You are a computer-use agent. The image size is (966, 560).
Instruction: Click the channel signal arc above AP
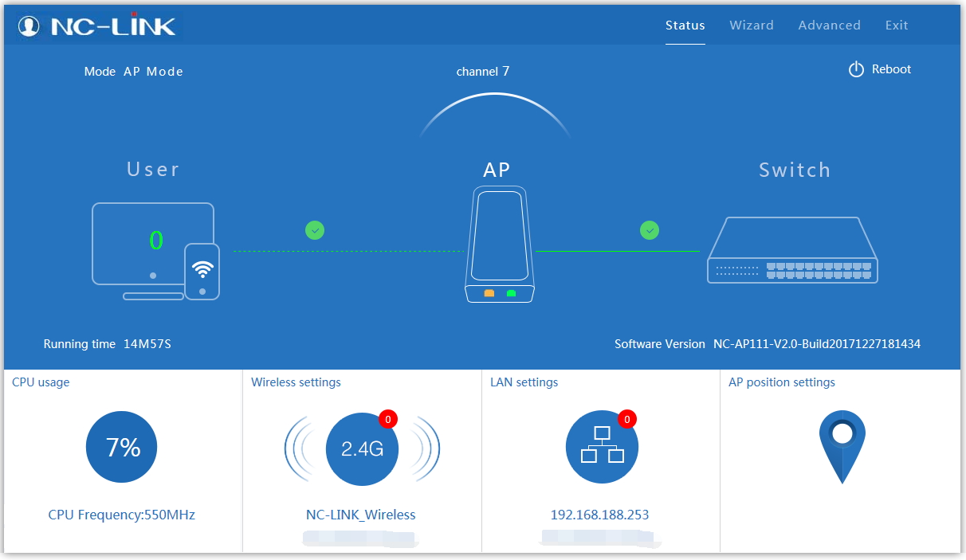[495, 115]
